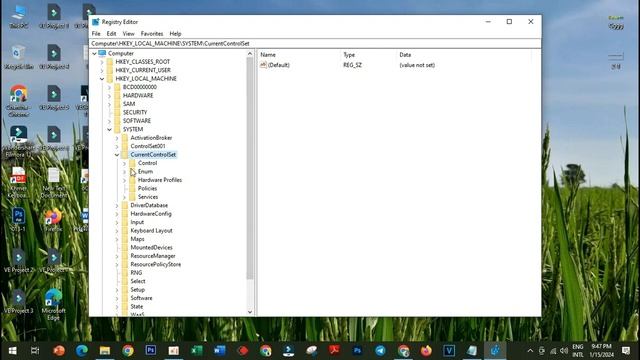Open File Explorer from the taskbar
The image size is (640, 360).
coord(105,351)
